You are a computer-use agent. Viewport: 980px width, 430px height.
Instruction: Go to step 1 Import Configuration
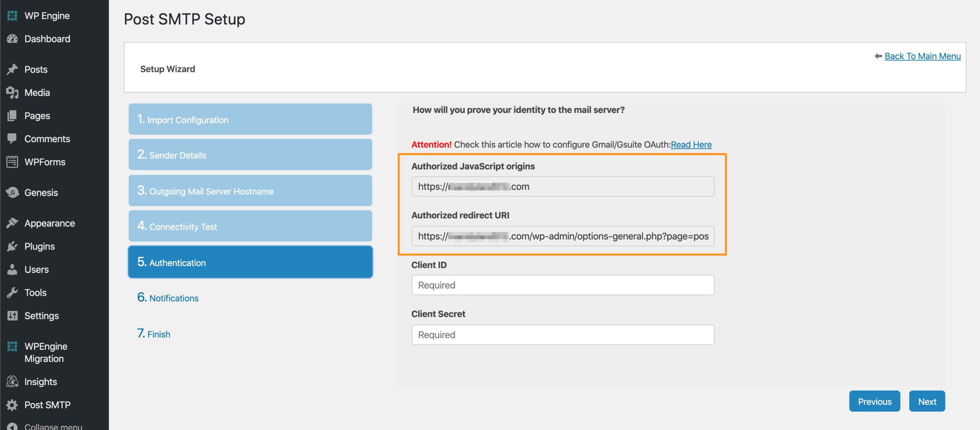pyautogui.click(x=250, y=119)
